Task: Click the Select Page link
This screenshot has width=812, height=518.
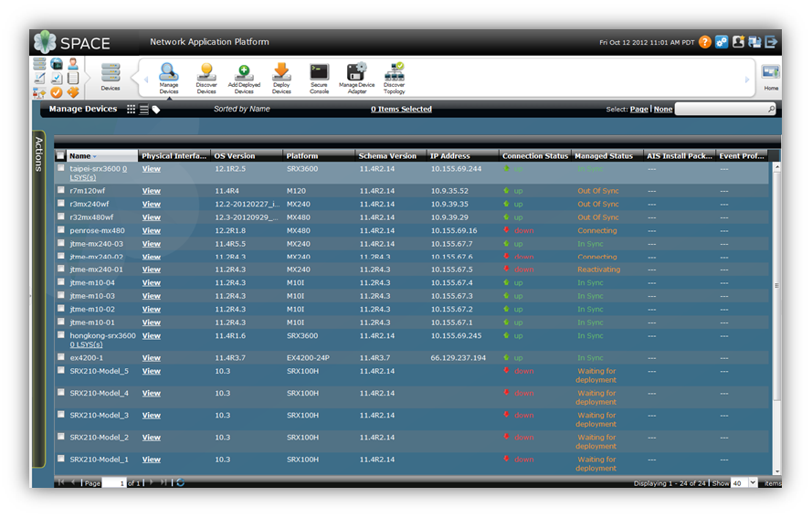Action: click(639, 110)
